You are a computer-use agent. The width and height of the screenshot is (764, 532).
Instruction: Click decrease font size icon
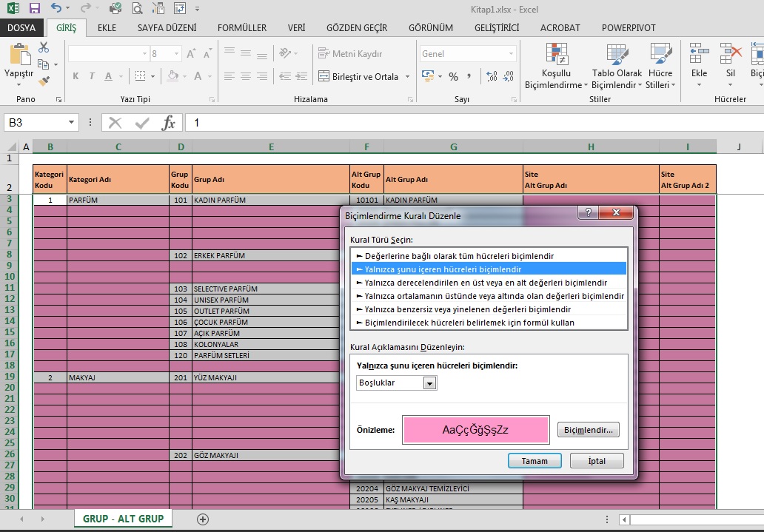click(x=207, y=53)
